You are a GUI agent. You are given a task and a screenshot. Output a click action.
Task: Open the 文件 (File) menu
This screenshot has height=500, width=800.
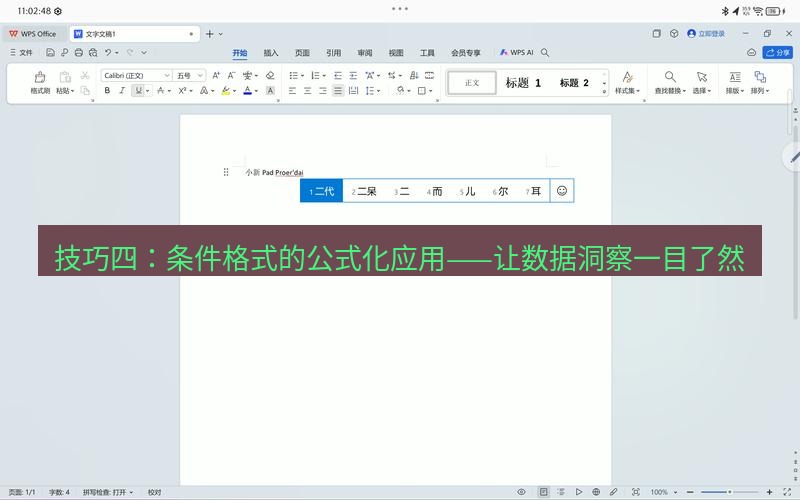pos(21,53)
